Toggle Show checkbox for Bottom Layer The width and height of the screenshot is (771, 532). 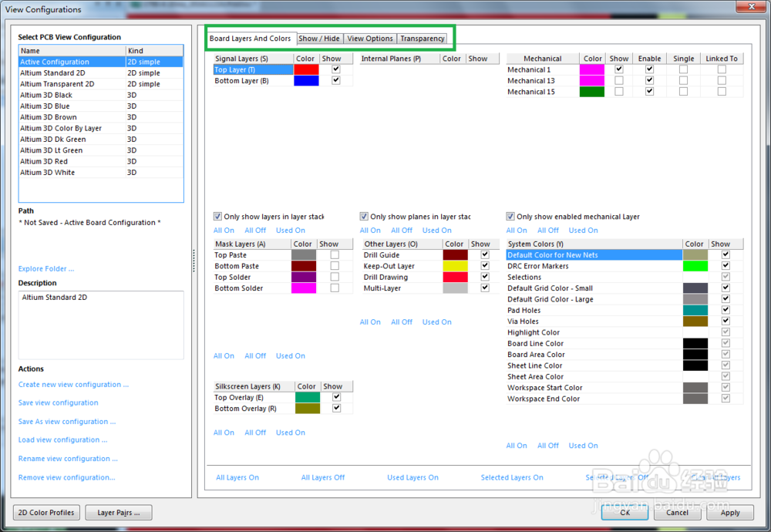tap(336, 80)
